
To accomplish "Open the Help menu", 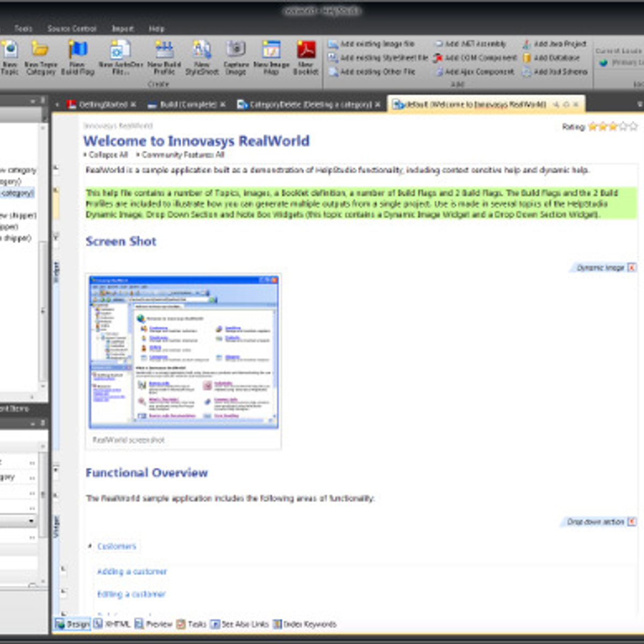I will point(156,28).
